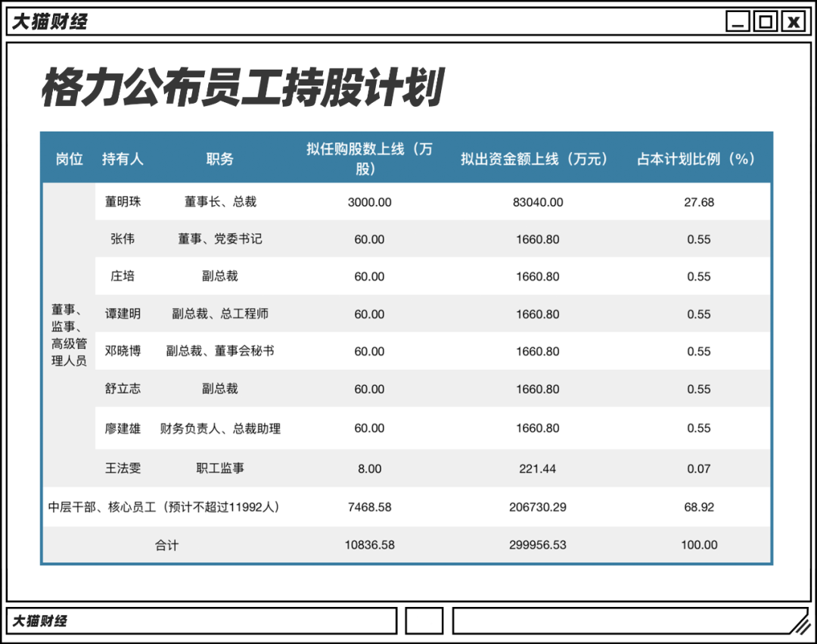This screenshot has width=817, height=644.
Task: Click 0.55 in the 谭建明 row
Action: [699, 314]
